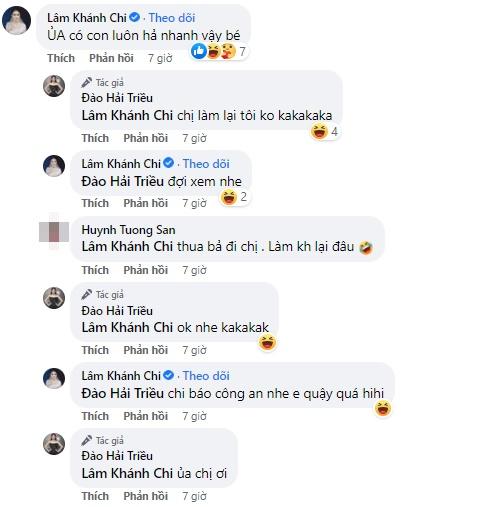Click 'Theo dõi' on 'đợi xem nhe' comment
The height and width of the screenshot is (507, 490).
(206, 164)
